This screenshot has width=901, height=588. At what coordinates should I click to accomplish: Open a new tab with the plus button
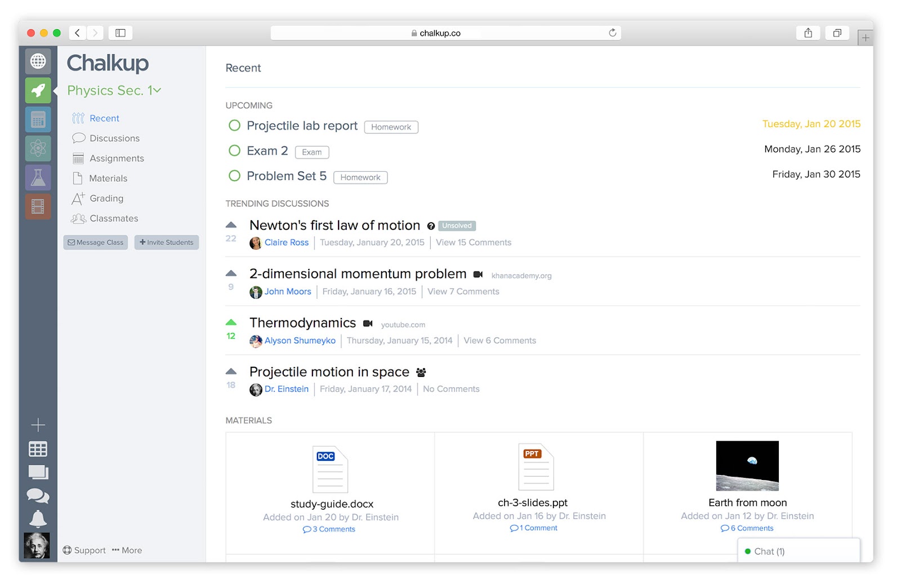[x=866, y=38]
